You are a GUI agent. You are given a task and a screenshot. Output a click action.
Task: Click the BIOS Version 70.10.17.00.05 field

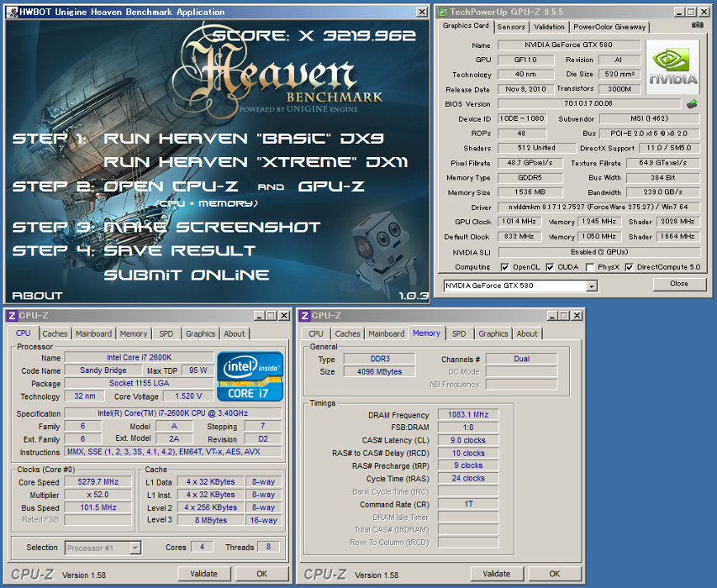coord(588,103)
